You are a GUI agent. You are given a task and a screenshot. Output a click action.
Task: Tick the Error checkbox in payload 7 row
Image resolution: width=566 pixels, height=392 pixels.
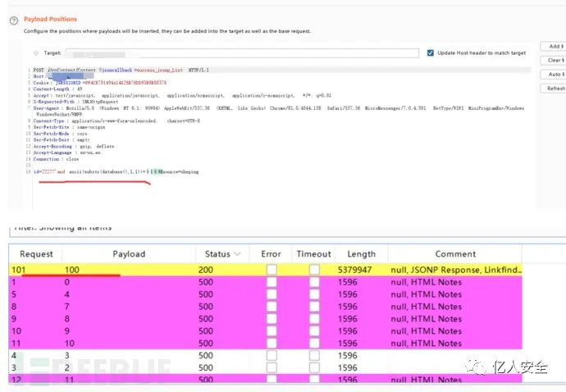pyautogui.click(x=272, y=307)
